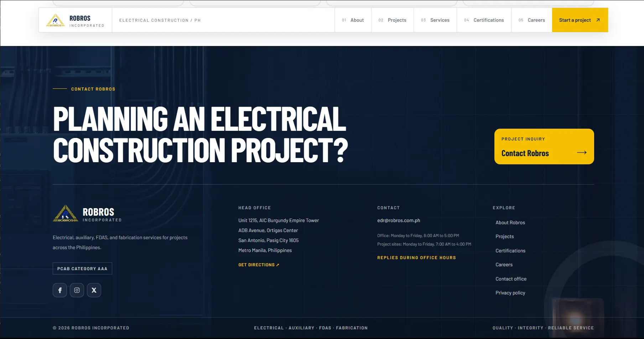The width and height of the screenshot is (644, 339).
Task: Click the © 2026 Robros Incorporated text
Action: (x=91, y=328)
